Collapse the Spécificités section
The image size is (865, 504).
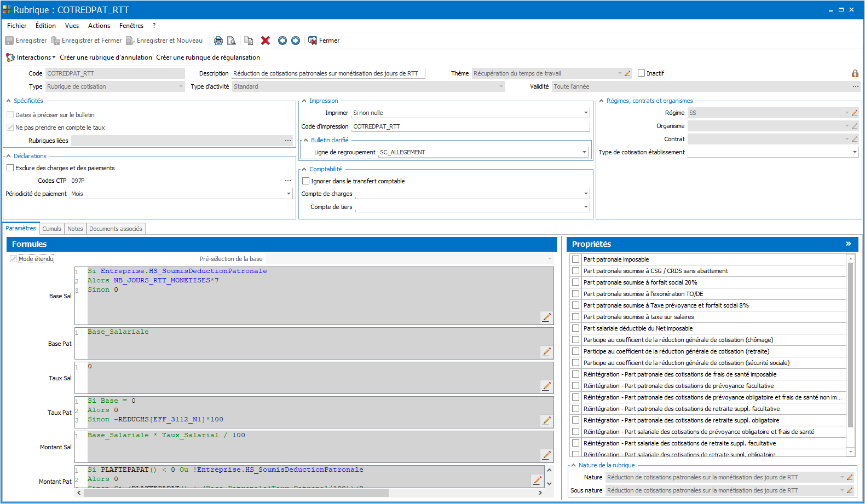(x=9, y=101)
